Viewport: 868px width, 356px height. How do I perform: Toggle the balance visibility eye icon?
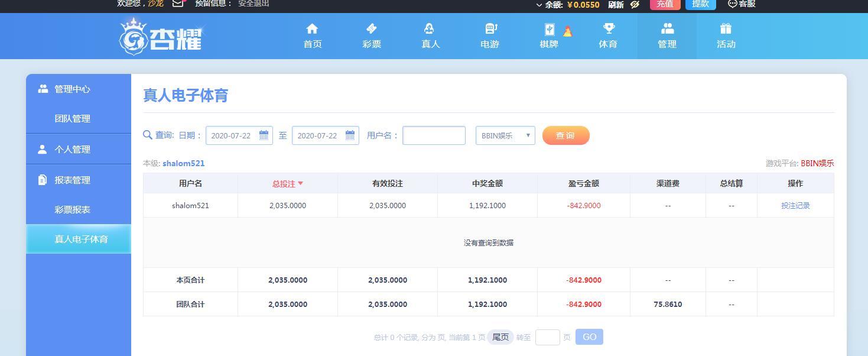point(635,4)
